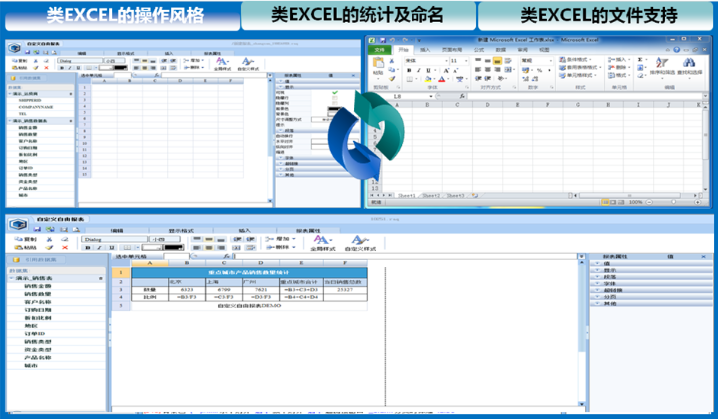
Task: Click Excel zoom slider handle
Action: click(673, 202)
